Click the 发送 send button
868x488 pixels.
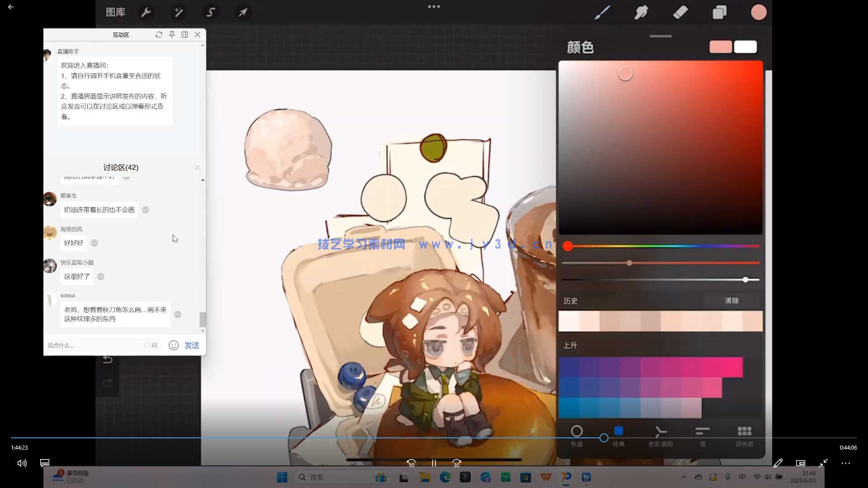(x=192, y=345)
